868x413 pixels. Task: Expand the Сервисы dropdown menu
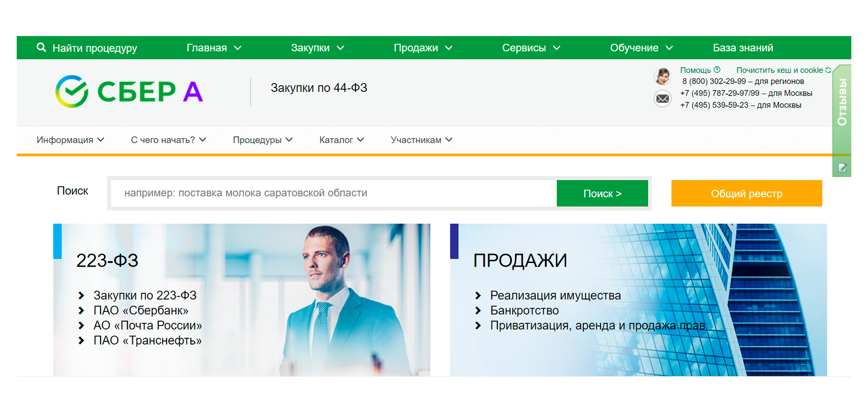[x=531, y=48]
